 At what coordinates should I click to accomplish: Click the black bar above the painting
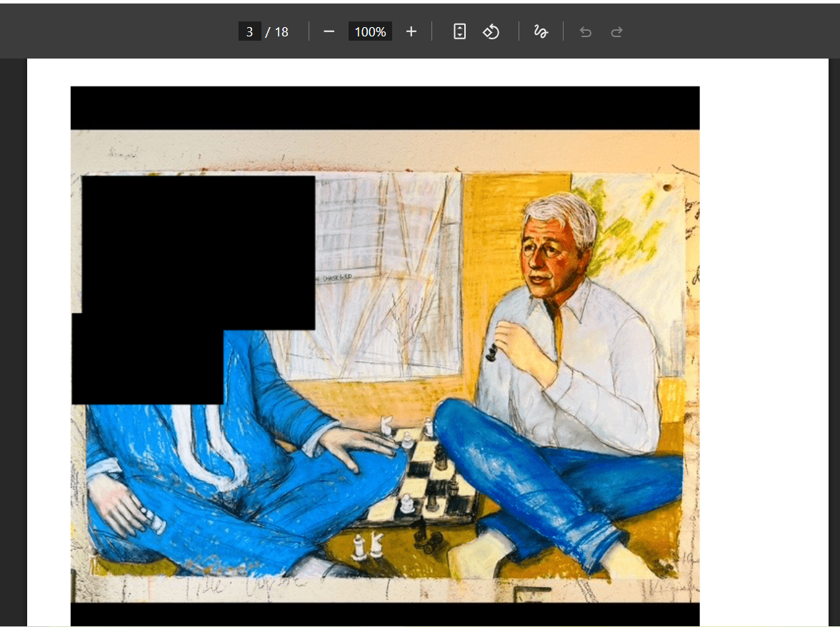click(384, 107)
